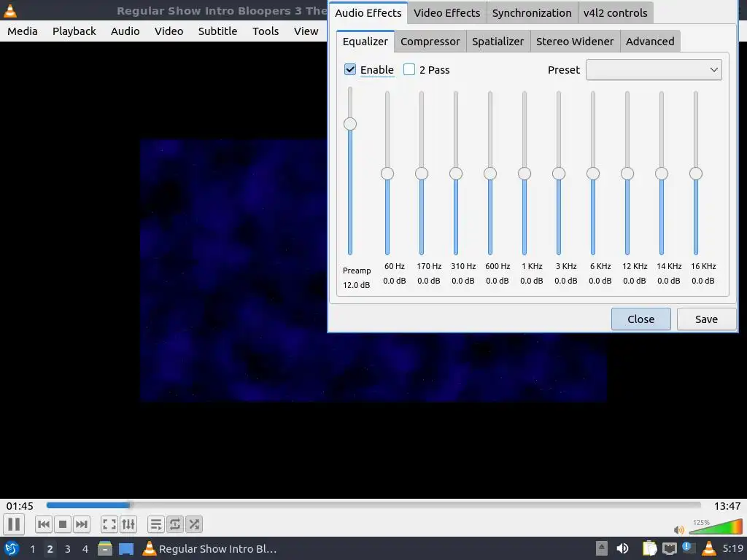The width and height of the screenshot is (747, 560).
Task: Click the 16 KHz band slider handle
Action: coord(696,174)
